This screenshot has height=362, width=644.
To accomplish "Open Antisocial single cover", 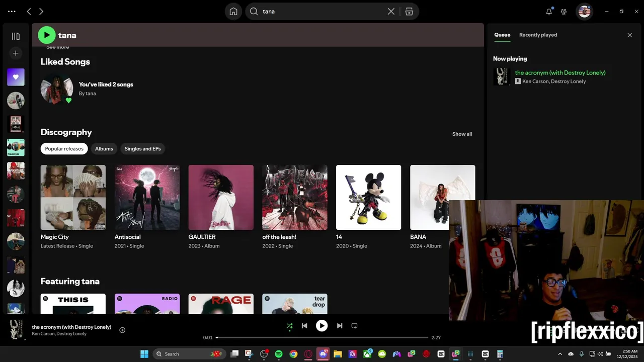I will point(147,197).
